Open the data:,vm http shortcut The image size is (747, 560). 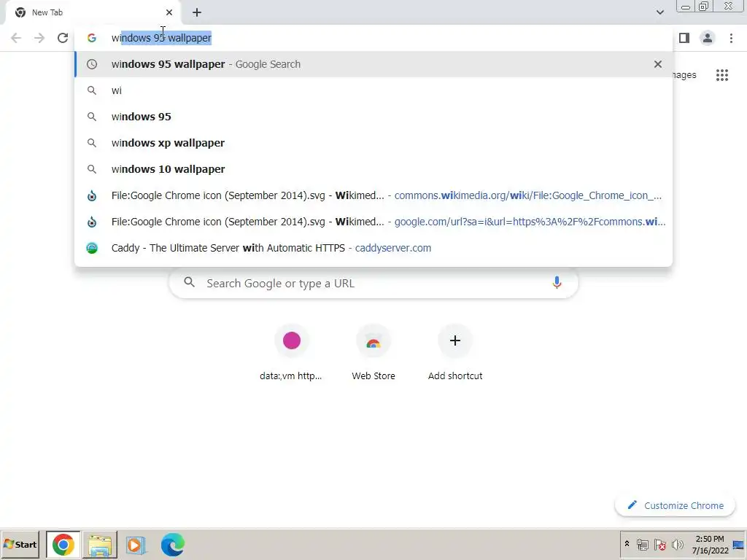(291, 352)
